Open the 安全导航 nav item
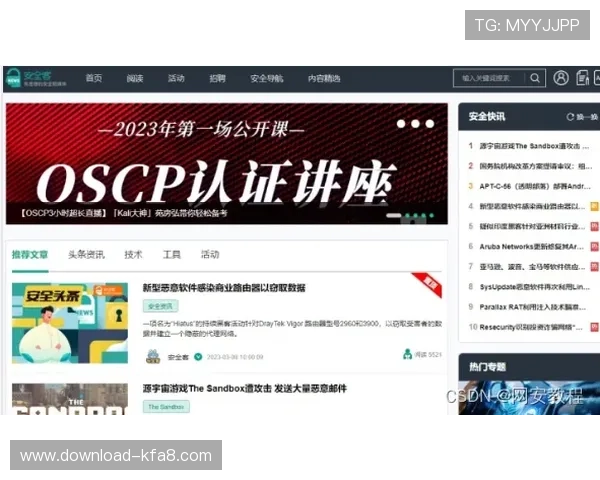The image size is (600, 480). tap(267, 78)
